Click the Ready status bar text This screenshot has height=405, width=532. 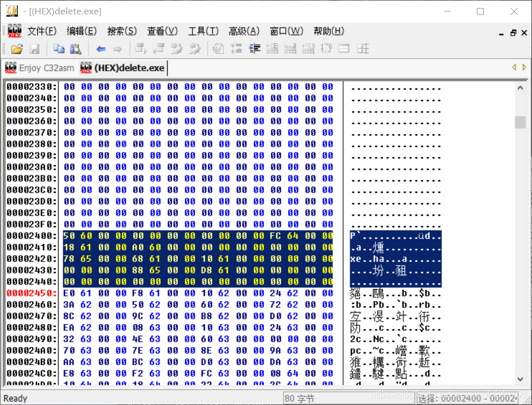[15, 398]
